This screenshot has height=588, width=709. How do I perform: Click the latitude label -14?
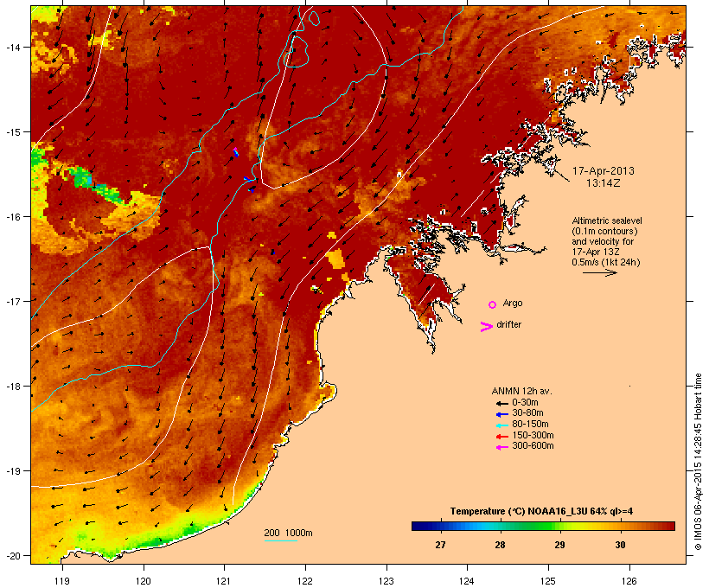coord(13,47)
